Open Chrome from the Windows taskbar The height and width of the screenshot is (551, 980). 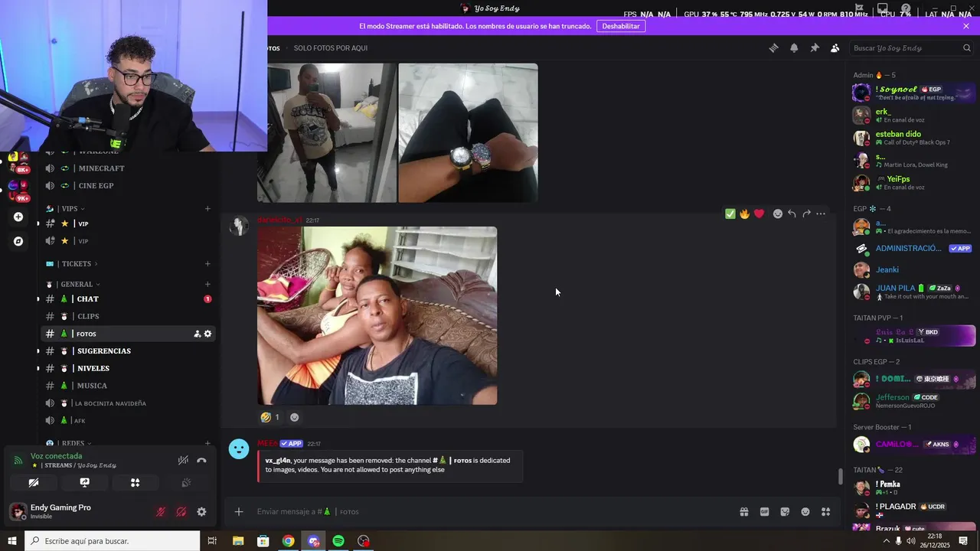pos(288,541)
